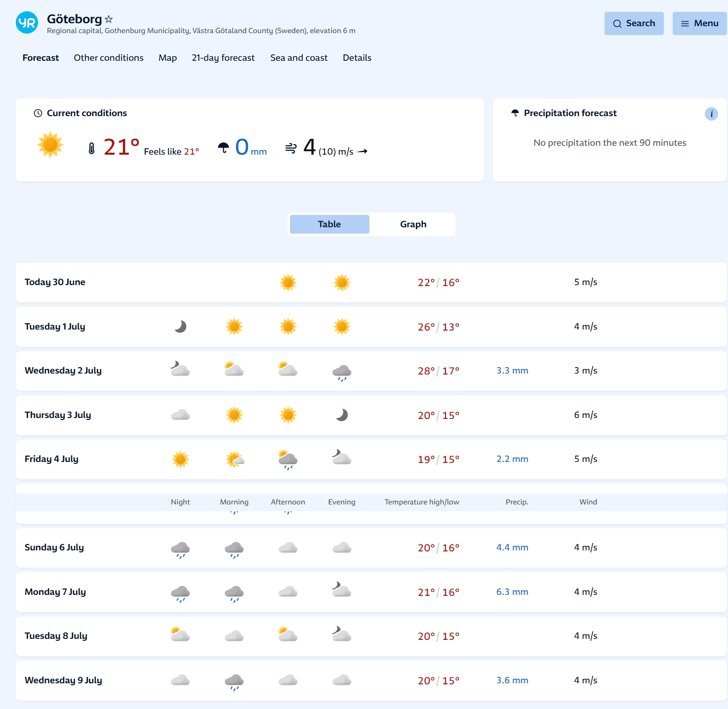
Task: Expand the Wednesday 2 July row
Action: [x=371, y=371]
